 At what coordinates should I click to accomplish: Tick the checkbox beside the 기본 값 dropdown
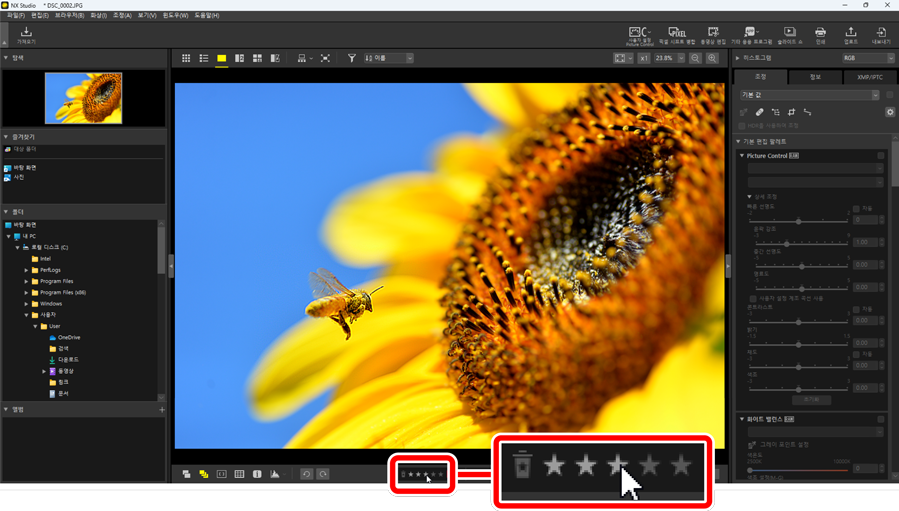[x=889, y=95]
